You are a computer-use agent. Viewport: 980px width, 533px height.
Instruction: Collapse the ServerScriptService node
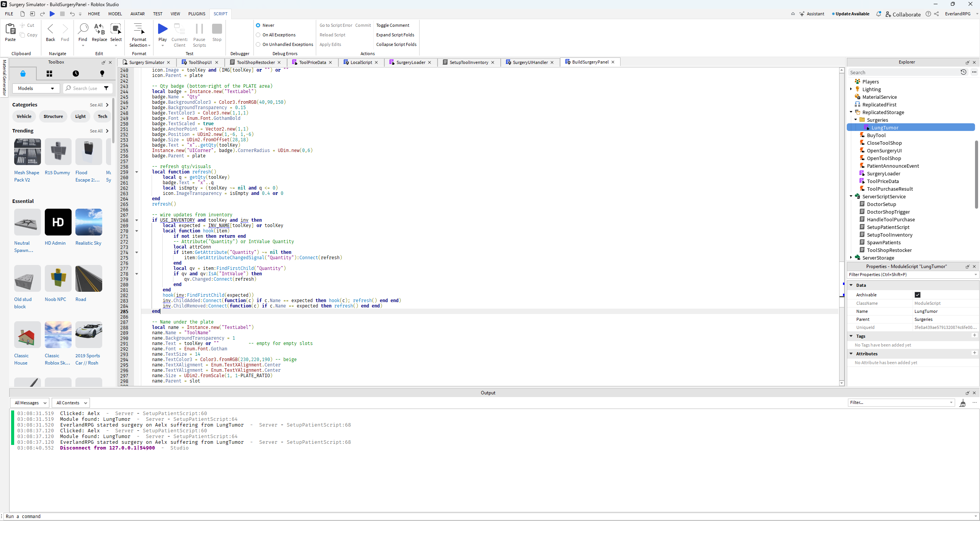851,196
